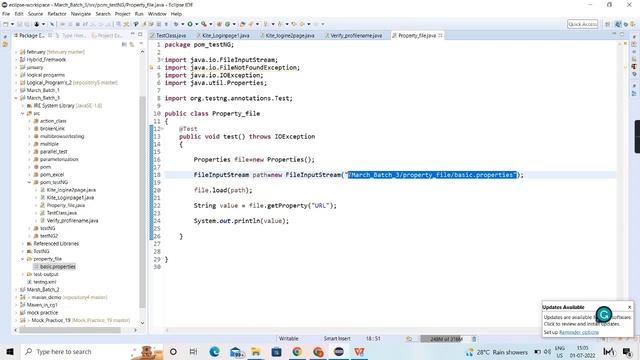Screen dimensions: 640x360
Task: Close the Updates Available popup
Action: coord(629,307)
